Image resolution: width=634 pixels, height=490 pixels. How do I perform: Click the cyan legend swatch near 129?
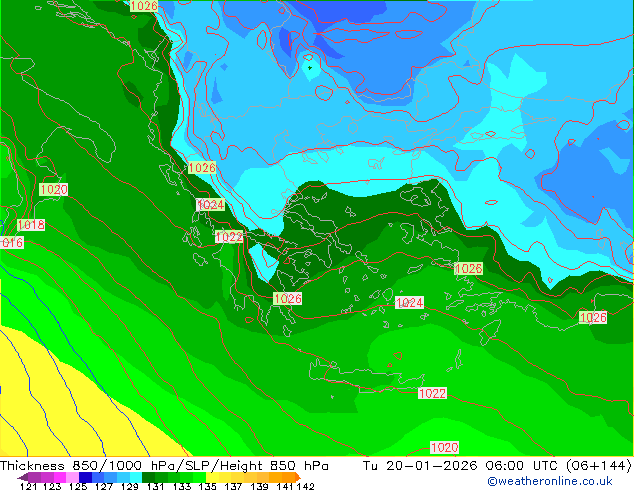(136, 477)
